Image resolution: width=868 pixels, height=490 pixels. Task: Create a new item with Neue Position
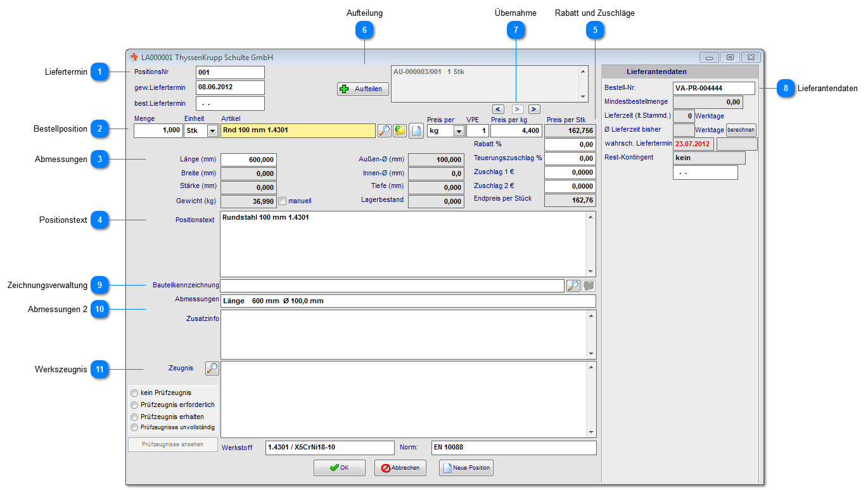(x=466, y=468)
